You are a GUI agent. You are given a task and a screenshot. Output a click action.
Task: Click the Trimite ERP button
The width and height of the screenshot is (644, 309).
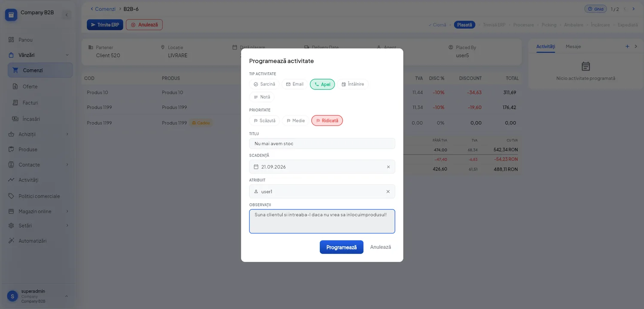click(x=105, y=25)
